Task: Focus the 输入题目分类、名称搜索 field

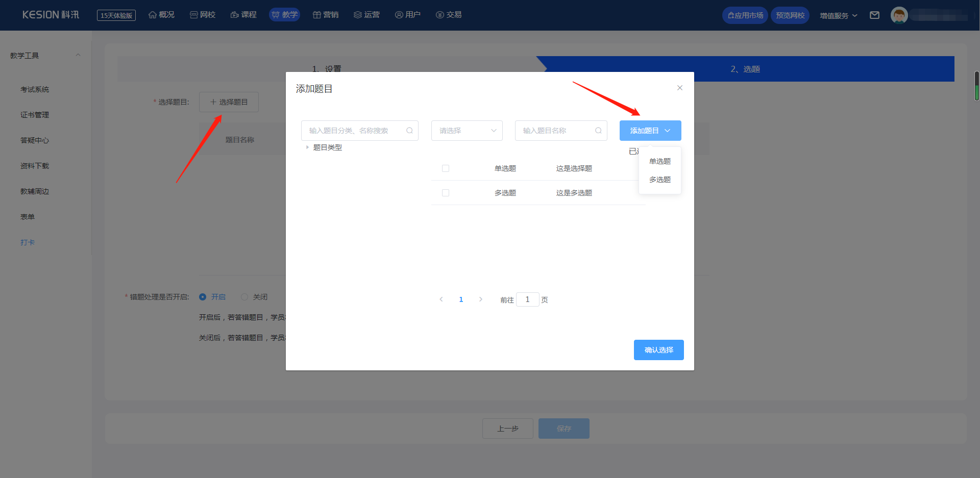Action: (360, 131)
